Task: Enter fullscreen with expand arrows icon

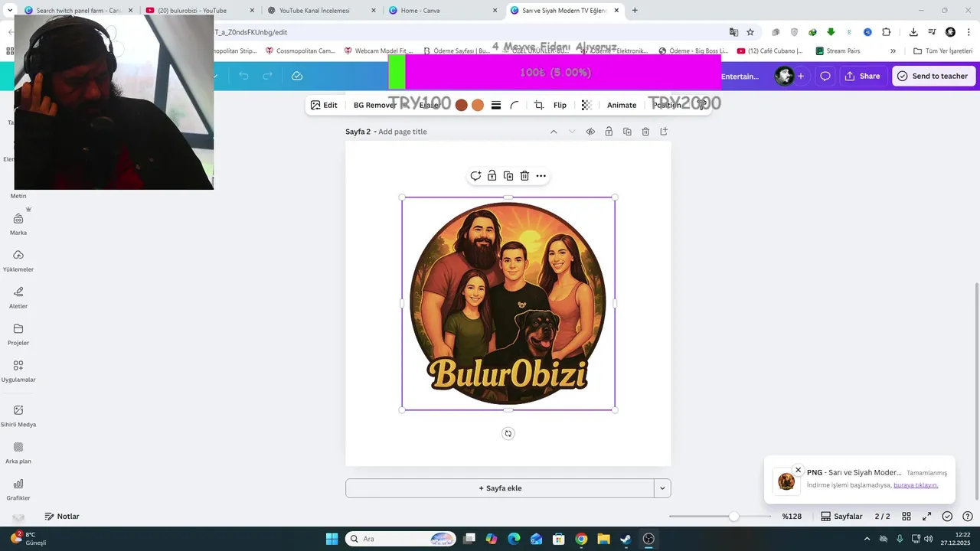Action: click(926, 517)
